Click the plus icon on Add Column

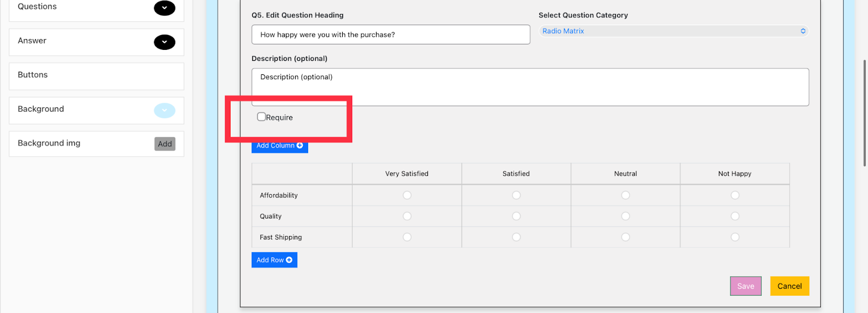tap(300, 145)
